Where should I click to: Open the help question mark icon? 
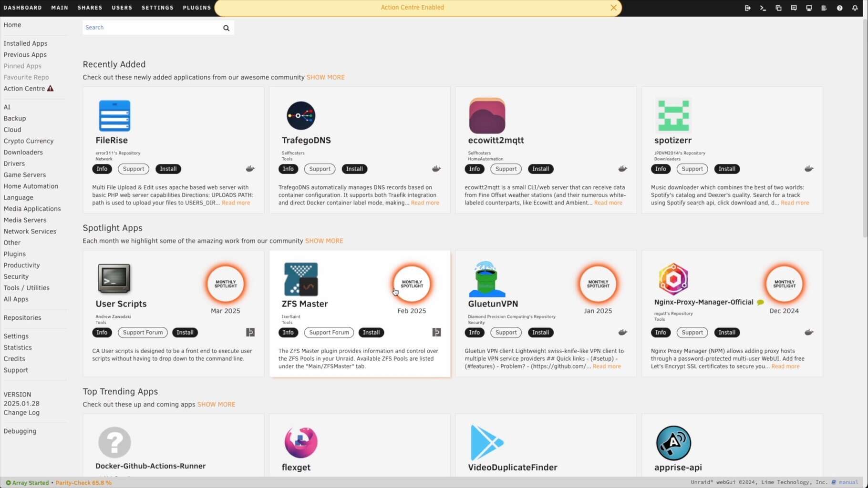839,8
